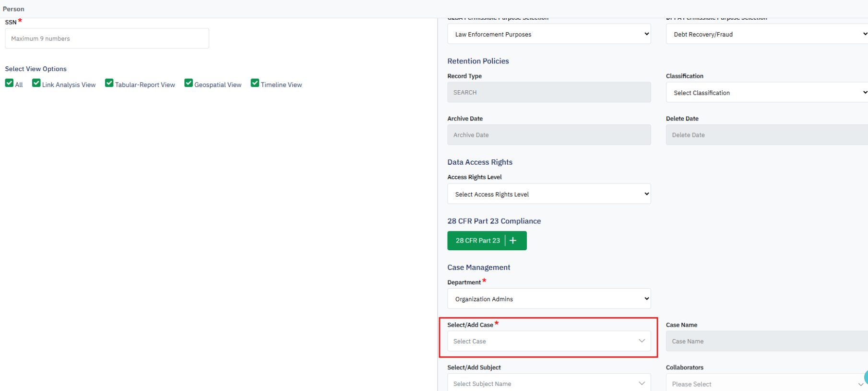Uncheck the Geospatial View checkbox
868x391 pixels.
click(x=189, y=83)
